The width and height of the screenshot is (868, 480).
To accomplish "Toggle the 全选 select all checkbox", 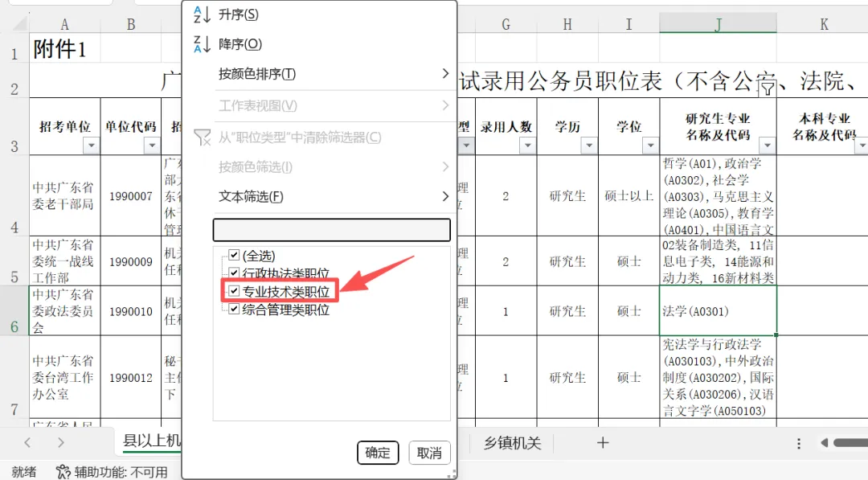I will click(235, 256).
